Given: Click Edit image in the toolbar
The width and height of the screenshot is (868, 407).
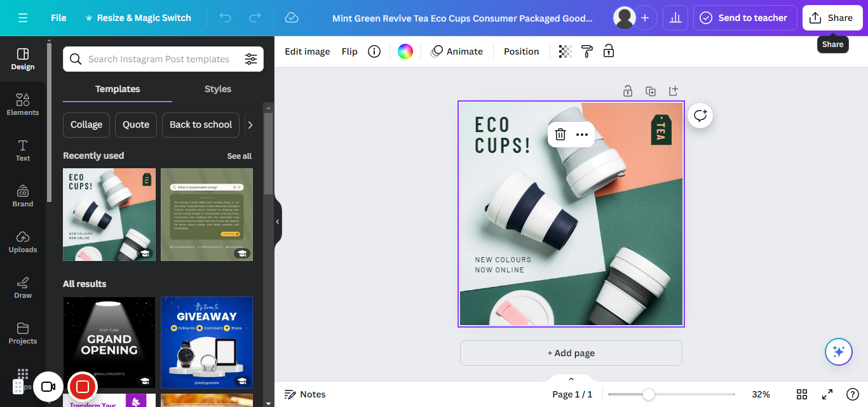Looking at the screenshot, I should pyautogui.click(x=307, y=51).
